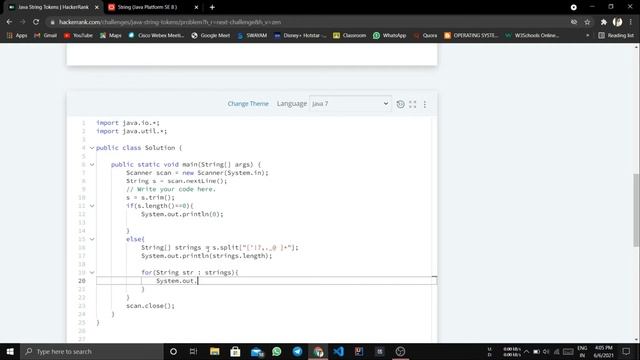
Task: Open Task View on taskbar
Action: pos(193,351)
